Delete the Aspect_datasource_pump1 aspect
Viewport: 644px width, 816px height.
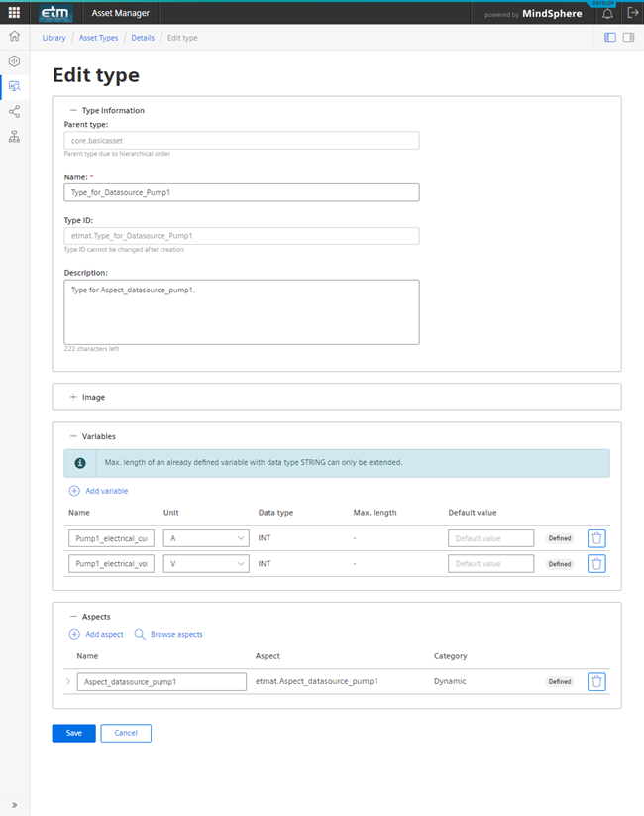tap(596, 681)
